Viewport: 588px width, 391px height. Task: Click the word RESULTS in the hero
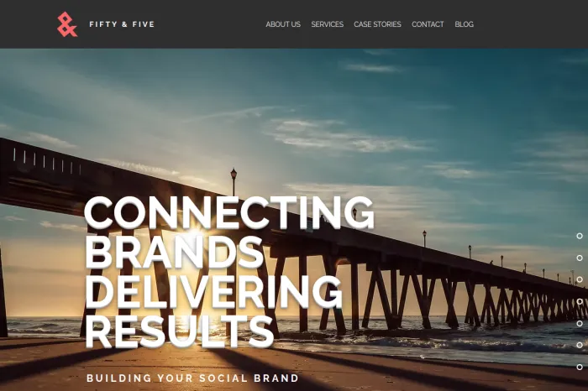(179, 331)
